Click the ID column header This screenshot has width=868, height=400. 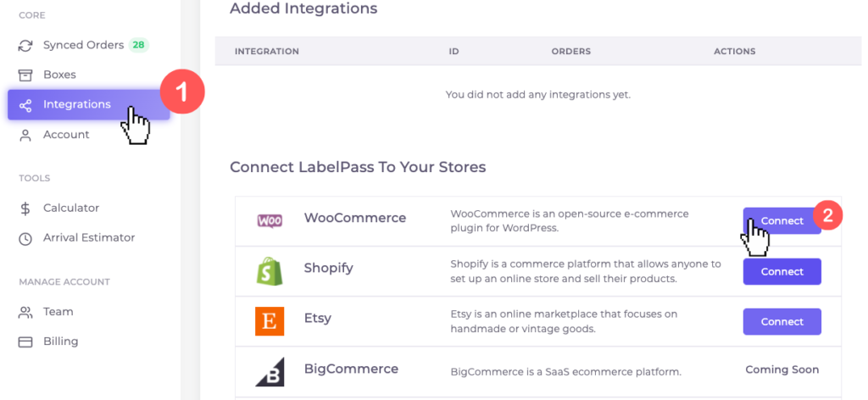(453, 52)
